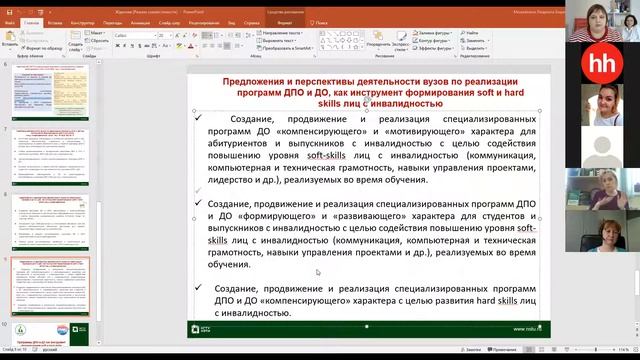Click the Format Painter (Формат по образцу) button
Screen dimensions: 640x360
pos(42,48)
